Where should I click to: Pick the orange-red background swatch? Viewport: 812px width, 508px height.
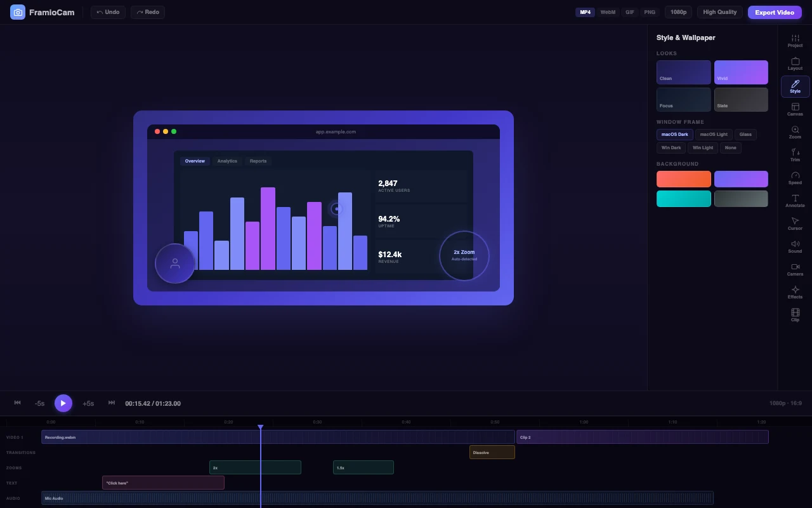(x=683, y=179)
